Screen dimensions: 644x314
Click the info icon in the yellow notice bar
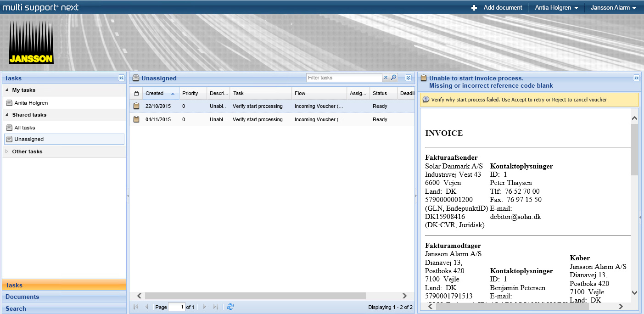click(426, 99)
